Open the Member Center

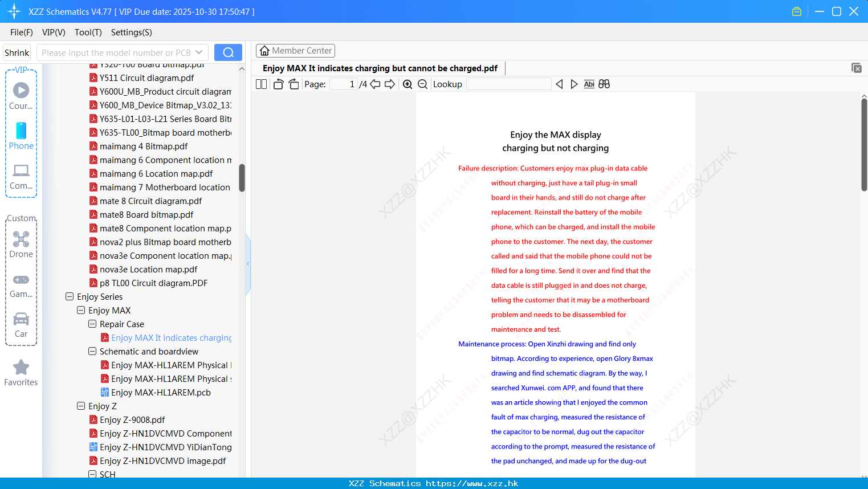coord(295,51)
